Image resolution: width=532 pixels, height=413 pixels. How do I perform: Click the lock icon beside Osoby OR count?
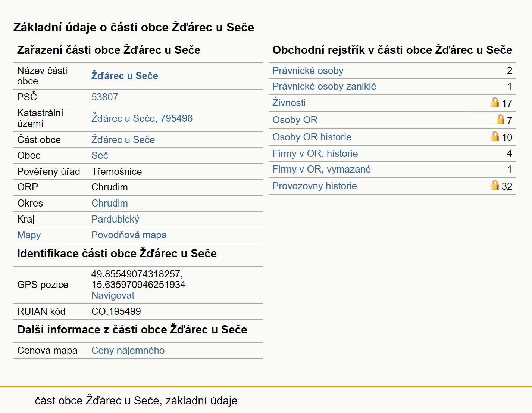coord(501,119)
